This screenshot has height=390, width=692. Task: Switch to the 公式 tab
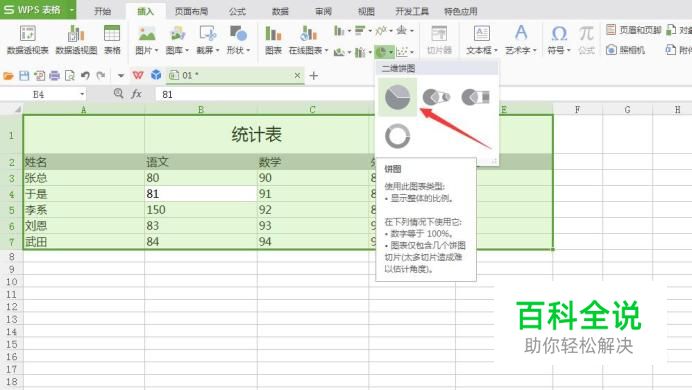pyautogui.click(x=237, y=11)
